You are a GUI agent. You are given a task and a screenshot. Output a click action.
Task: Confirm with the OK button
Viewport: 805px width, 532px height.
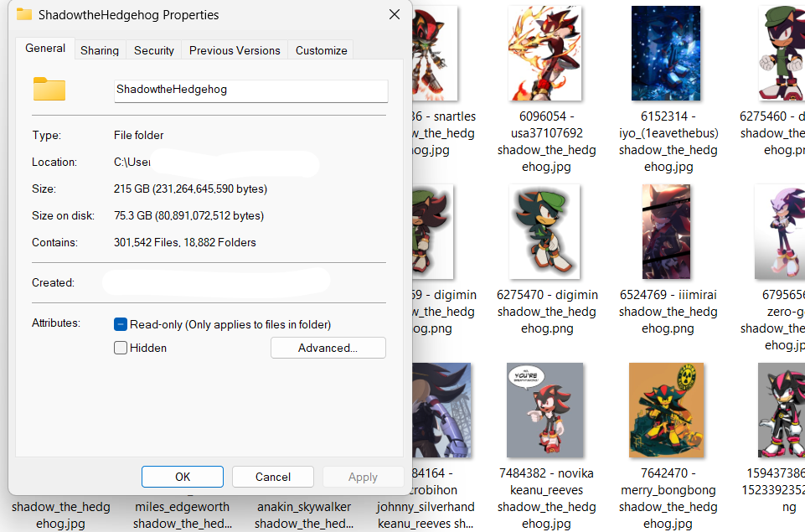(183, 477)
